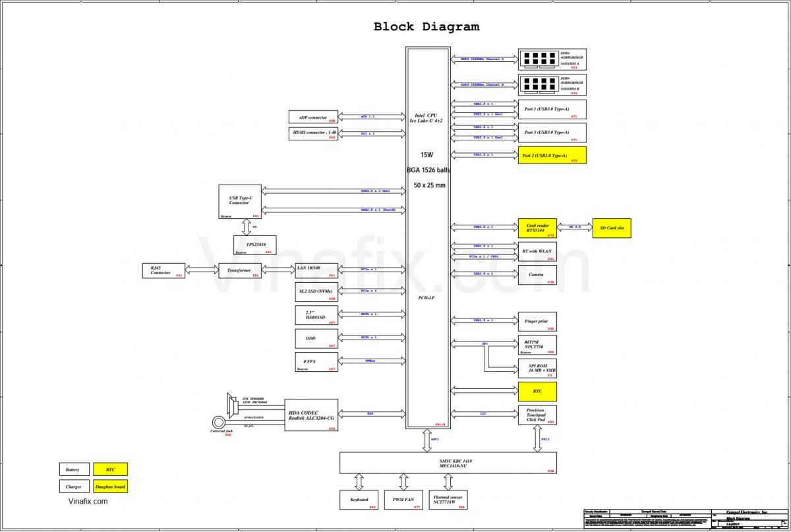This screenshot has width=791, height=532.
Task: Open the Vinafix.com text below the legend
Action: (x=88, y=502)
